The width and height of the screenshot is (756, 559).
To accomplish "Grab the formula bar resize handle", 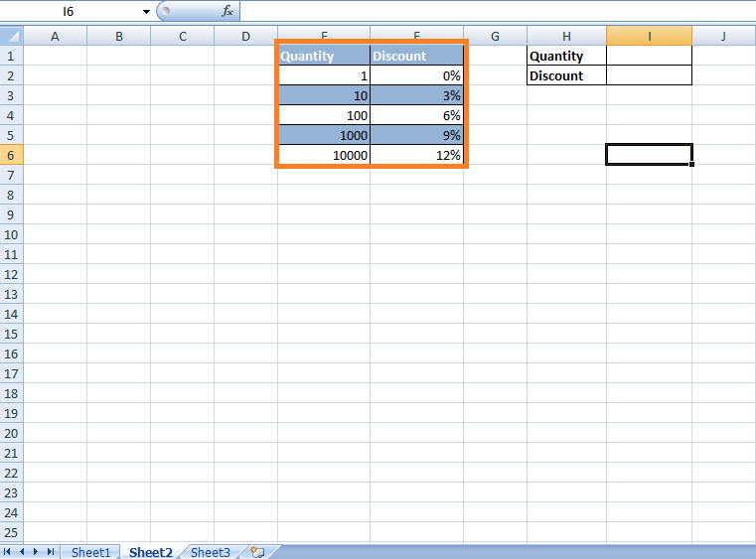I will [165, 11].
